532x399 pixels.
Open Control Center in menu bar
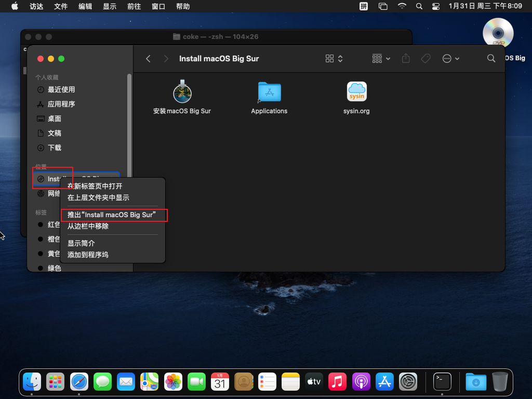(x=436, y=6)
